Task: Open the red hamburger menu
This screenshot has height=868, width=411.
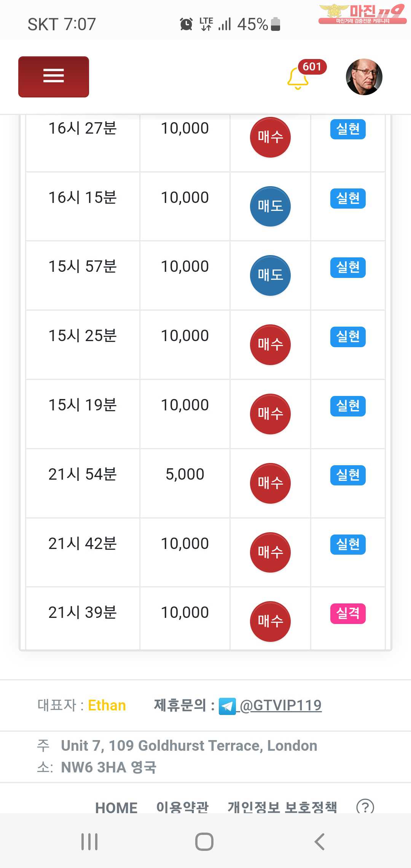Action: 54,77
